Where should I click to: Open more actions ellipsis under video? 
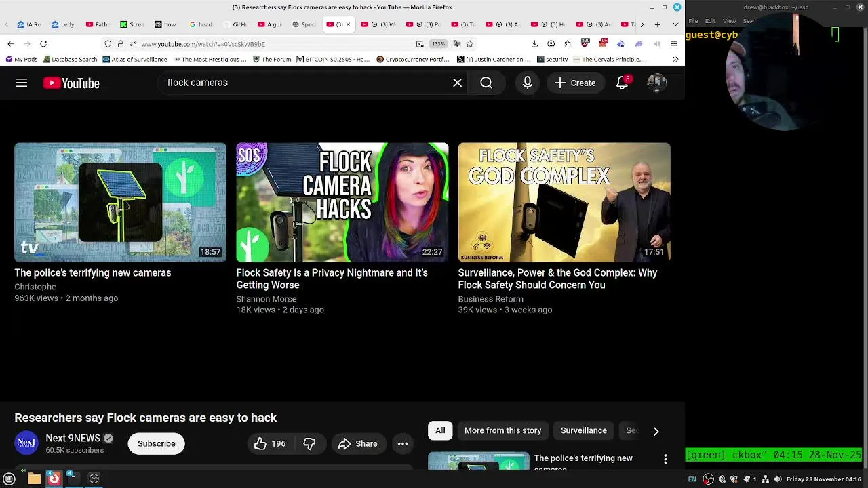tap(403, 444)
